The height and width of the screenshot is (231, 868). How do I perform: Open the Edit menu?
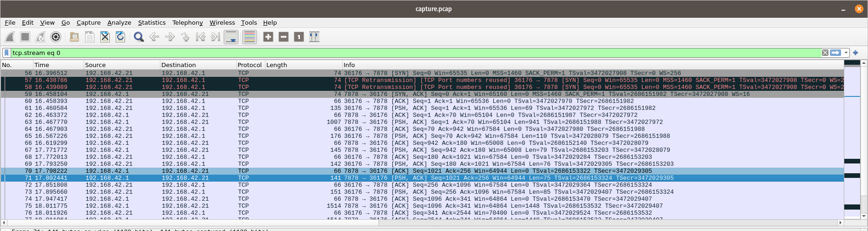pos(28,22)
